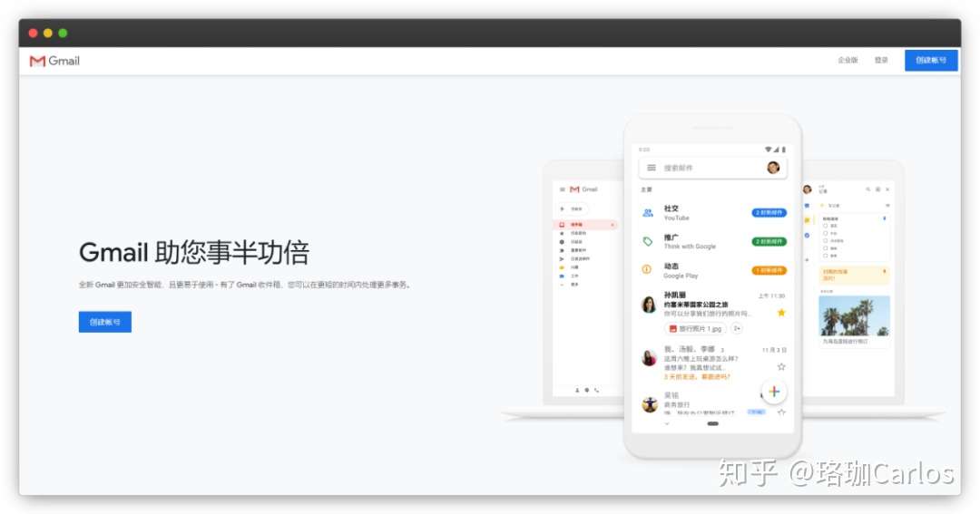Click the 创建帐号 button below the headline
The width and height of the screenshot is (980, 514).
click(105, 322)
